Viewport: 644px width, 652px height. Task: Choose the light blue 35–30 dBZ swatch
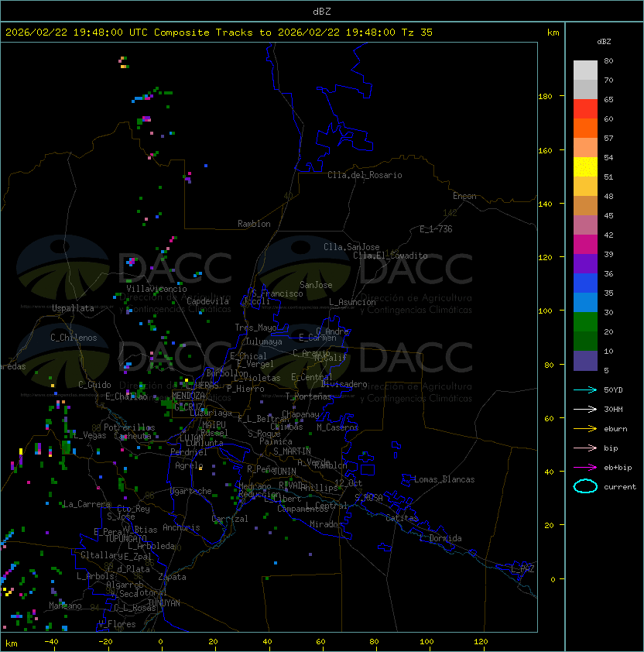[x=585, y=302]
